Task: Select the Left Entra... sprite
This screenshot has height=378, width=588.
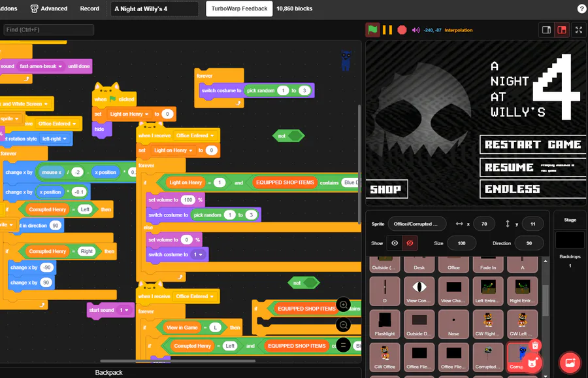Action: [488, 291]
